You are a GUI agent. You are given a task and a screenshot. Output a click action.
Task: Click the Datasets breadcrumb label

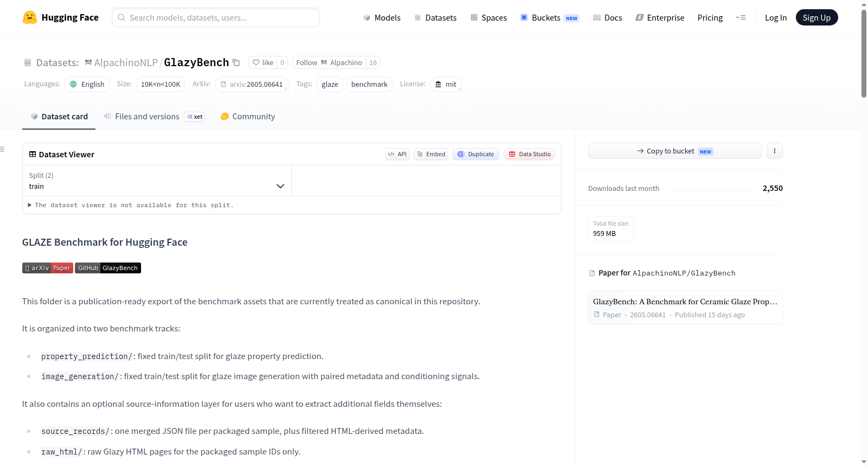pos(58,62)
